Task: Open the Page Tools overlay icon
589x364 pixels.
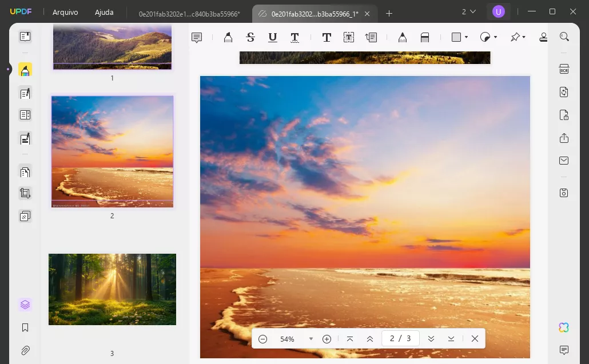Action: pos(25,216)
